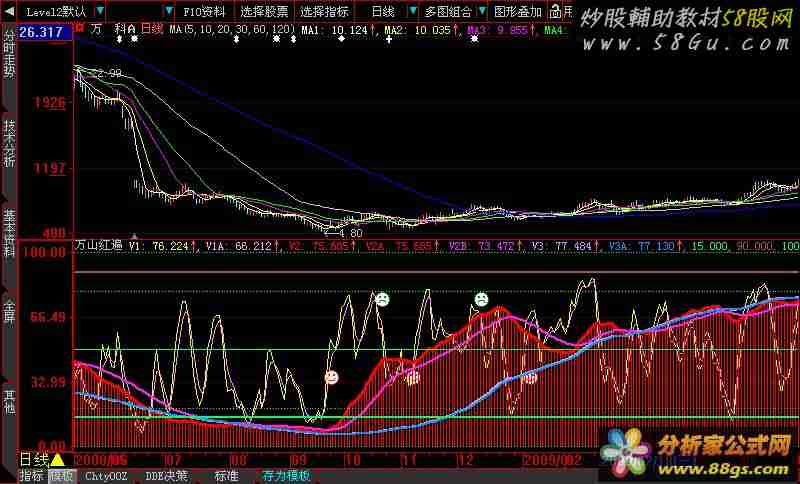Click the 66.49 indicator axis label

pos(48,317)
